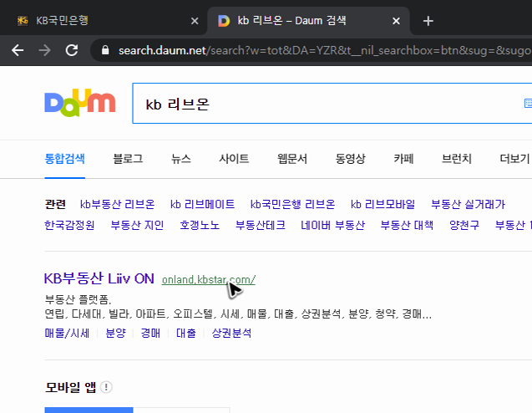The width and height of the screenshot is (532, 413).
Task: Click related search 부동산테크
Action: click(x=261, y=225)
